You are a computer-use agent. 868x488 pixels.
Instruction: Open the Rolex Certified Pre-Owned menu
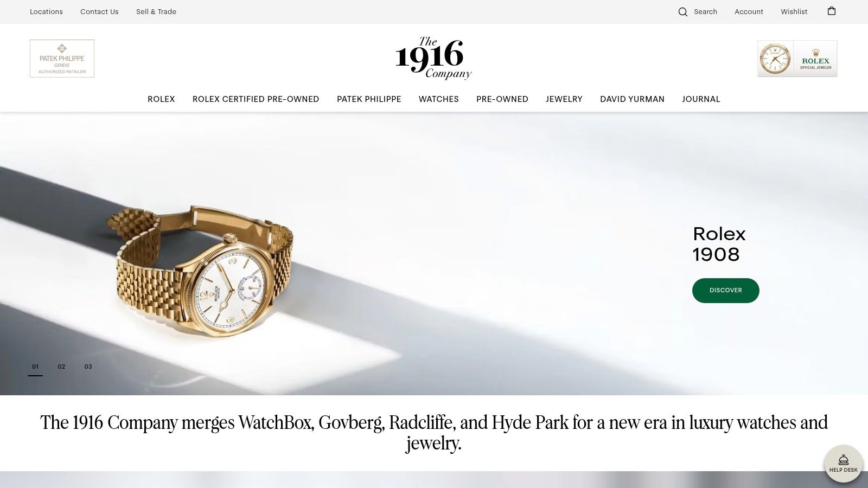[x=256, y=99]
